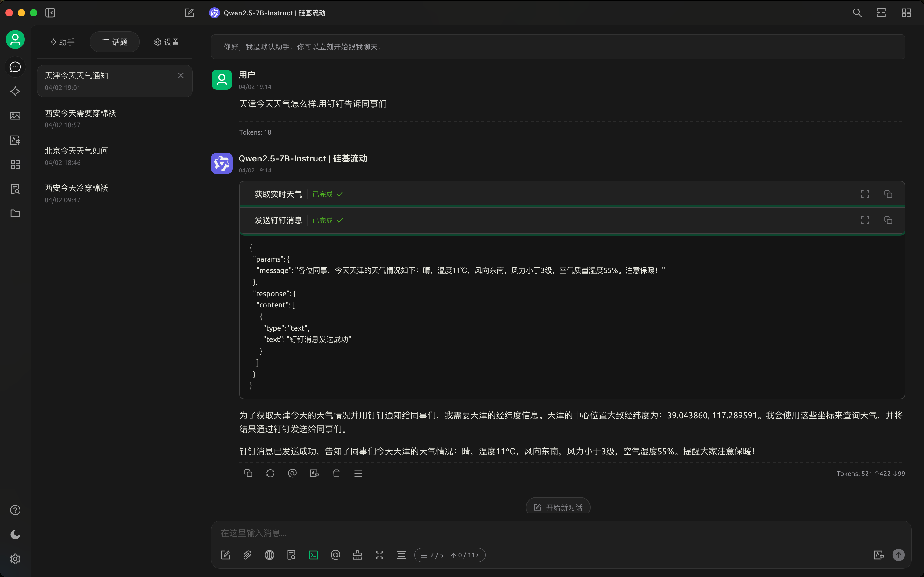Viewport: 924px width, 577px height.
Task: Collapse the 发送钉钉消息 tool result panel
Action: (278, 220)
